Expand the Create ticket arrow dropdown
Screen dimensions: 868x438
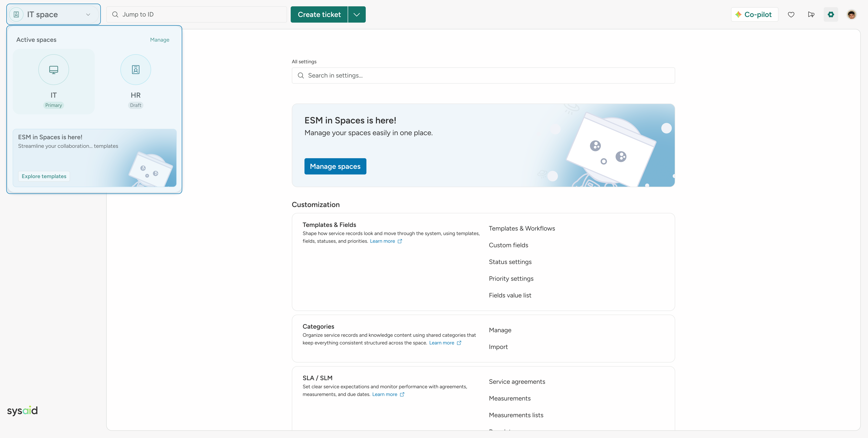coord(356,14)
